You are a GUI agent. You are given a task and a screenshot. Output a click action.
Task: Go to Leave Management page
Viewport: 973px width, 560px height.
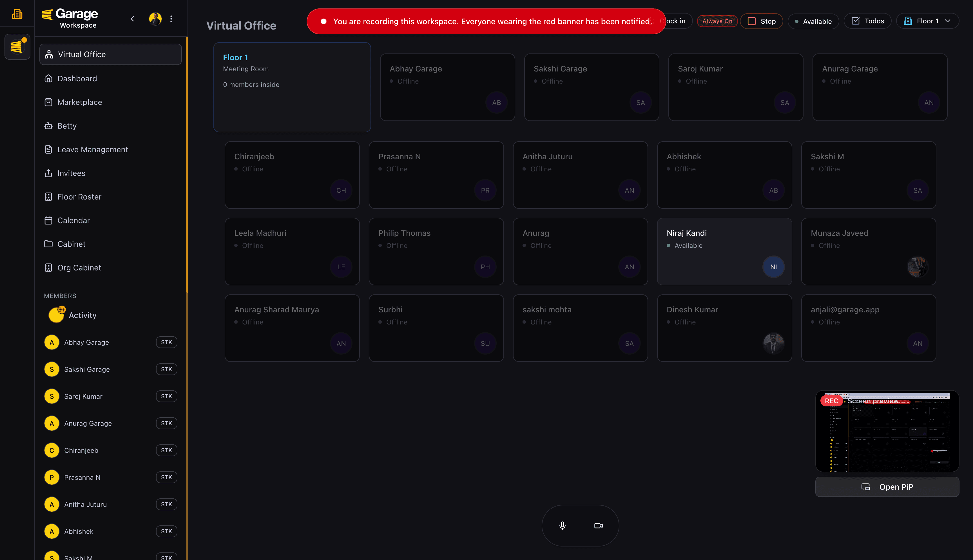[92, 150]
